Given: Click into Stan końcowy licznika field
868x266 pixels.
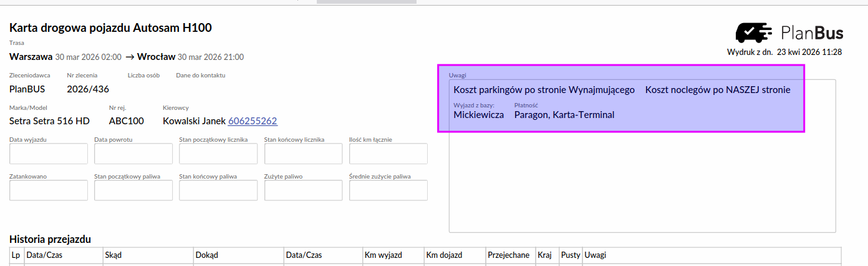Looking at the screenshot, I should tap(303, 154).
